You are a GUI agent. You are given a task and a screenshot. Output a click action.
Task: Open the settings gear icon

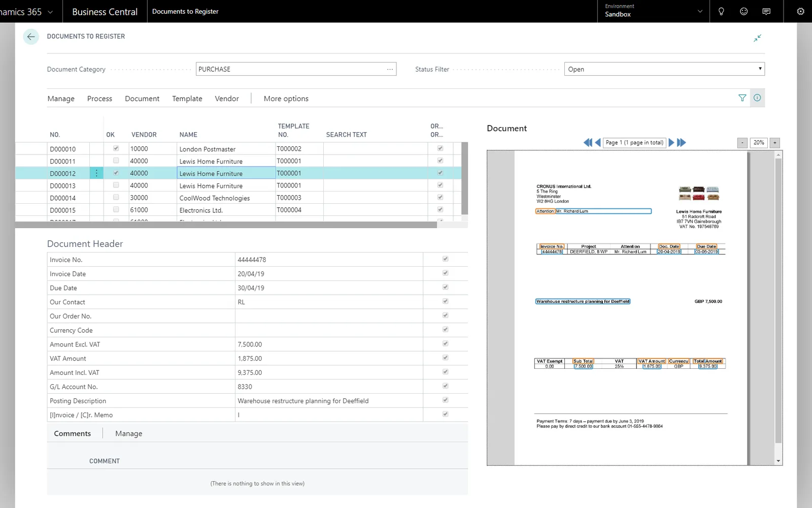[800, 11]
